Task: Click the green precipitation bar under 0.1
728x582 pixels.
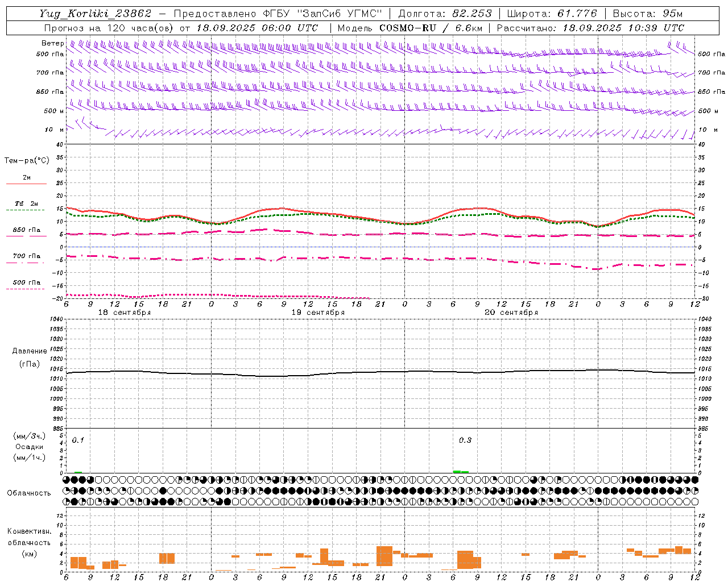Action: [78, 472]
